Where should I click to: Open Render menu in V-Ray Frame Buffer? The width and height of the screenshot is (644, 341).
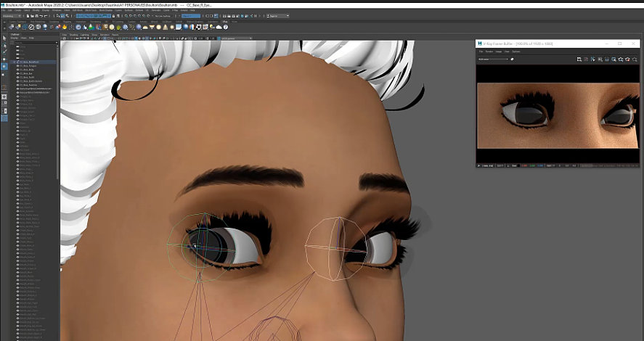[x=489, y=52]
